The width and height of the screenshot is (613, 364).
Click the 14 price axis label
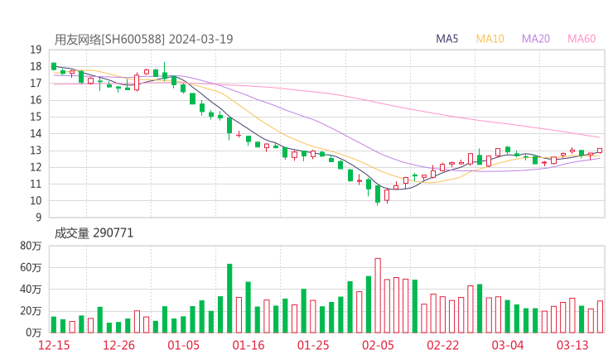(36, 133)
